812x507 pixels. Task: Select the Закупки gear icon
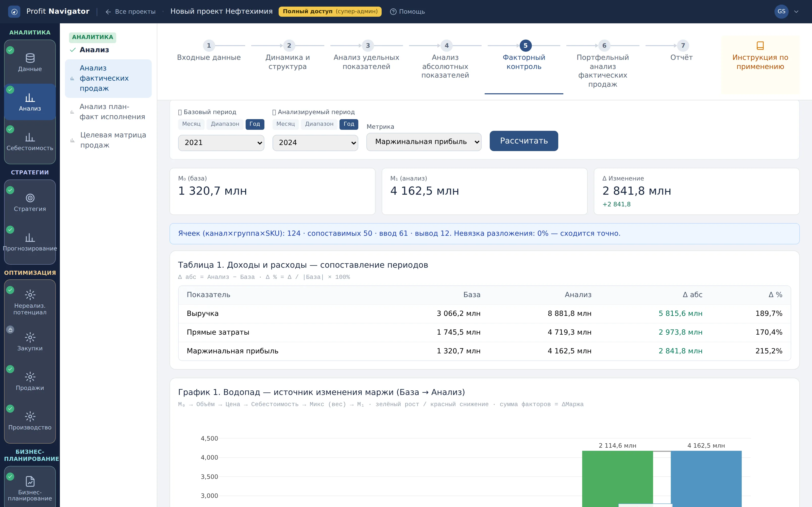point(30,337)
